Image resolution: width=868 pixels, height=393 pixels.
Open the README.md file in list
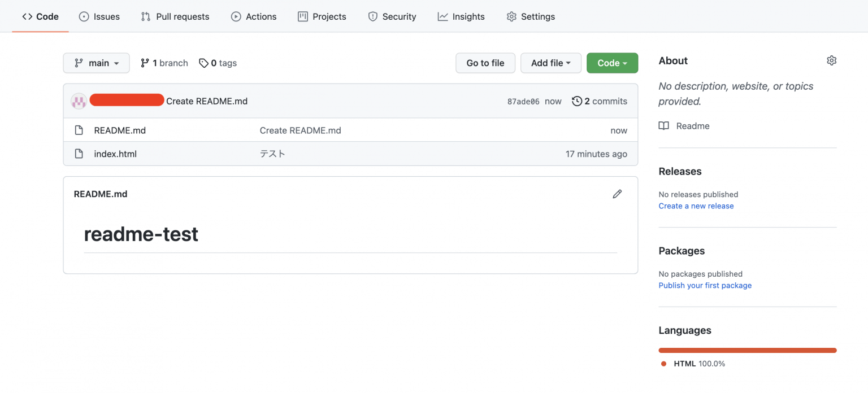[x=120, y=130]
